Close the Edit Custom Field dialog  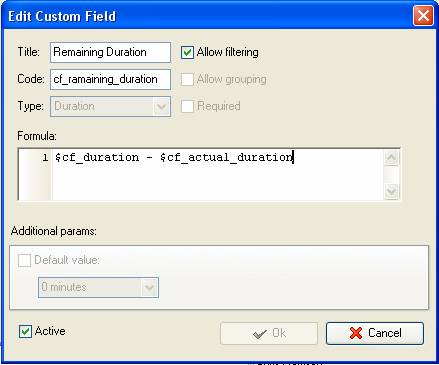coord(423,16)
